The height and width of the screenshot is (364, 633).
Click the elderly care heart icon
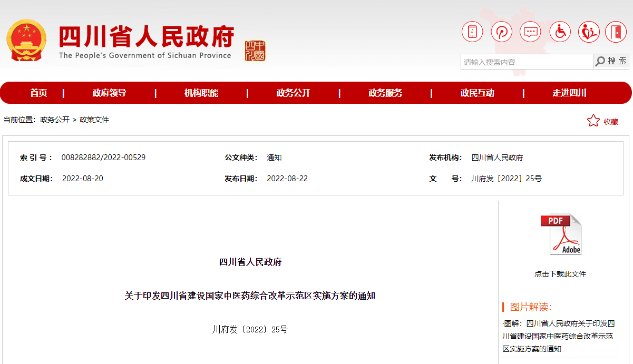pyautogui.click(x=589, y=32)
